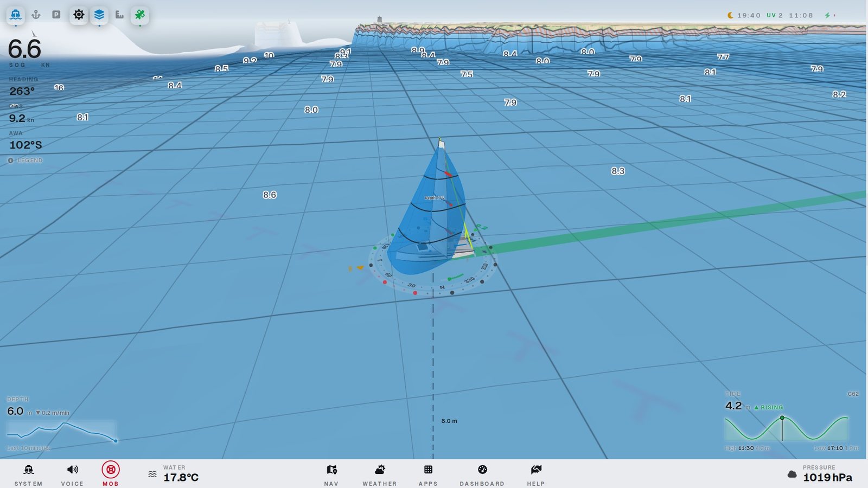Click the 6.6 SOG speed readout
The height and width of the screenshot is (488, 868).
click(x=24, y=49)
